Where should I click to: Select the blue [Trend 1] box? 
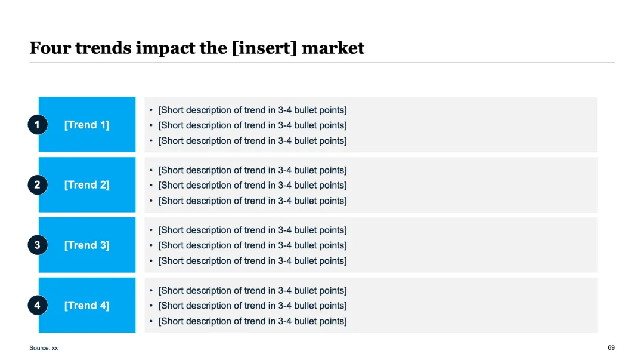tap(87, 125)
